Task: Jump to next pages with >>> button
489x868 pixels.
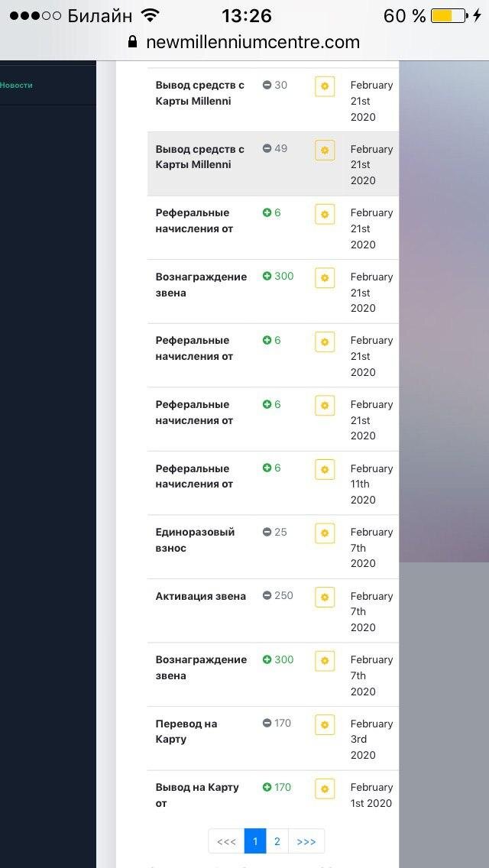Action: tap(306, 841)
